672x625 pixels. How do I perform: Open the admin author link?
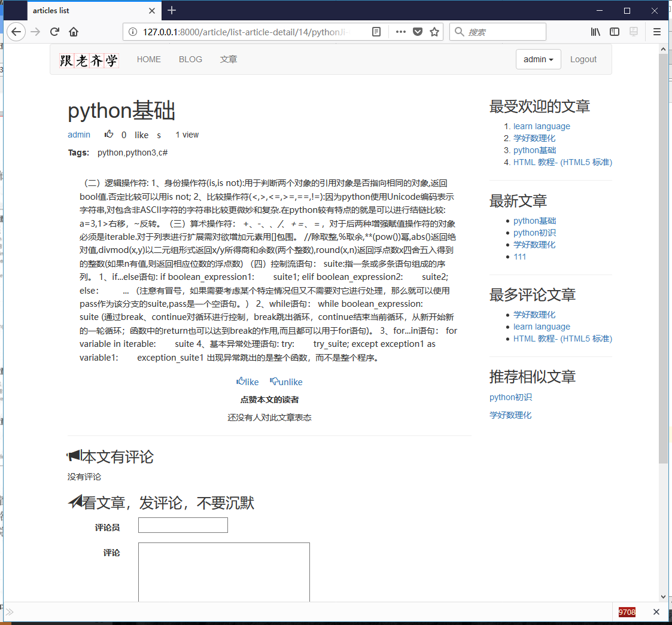point(79,135)
